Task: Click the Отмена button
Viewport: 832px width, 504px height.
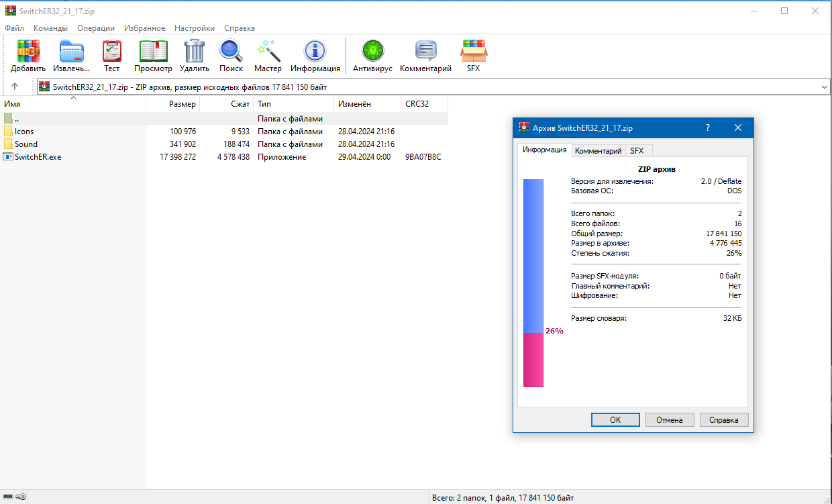Action: (x=670, y=420)
